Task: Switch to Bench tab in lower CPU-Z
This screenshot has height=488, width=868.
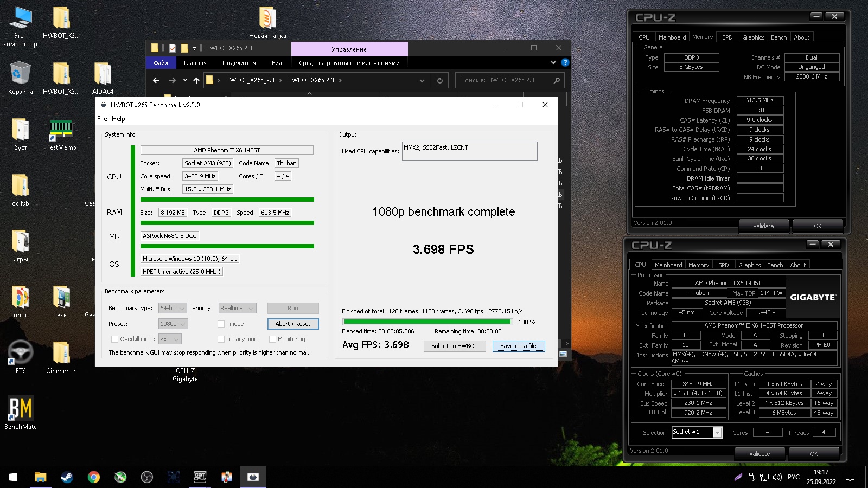Action: point(775,265)
